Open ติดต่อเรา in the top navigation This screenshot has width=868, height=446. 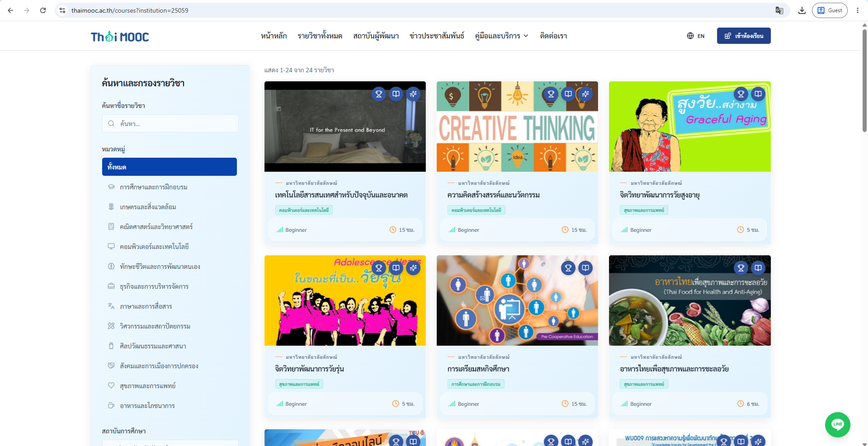pos(553,36)
